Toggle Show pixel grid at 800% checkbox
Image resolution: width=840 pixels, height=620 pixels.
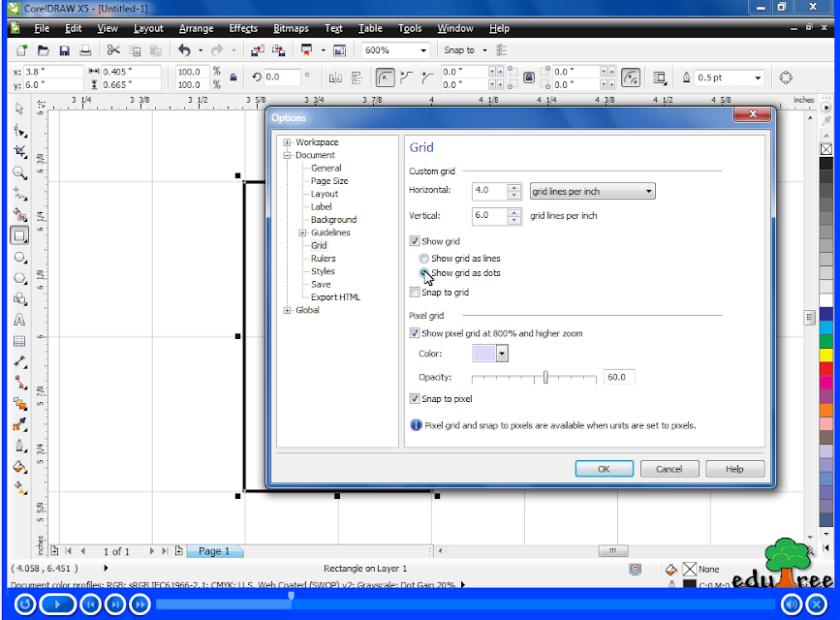(x=414, y=333)
